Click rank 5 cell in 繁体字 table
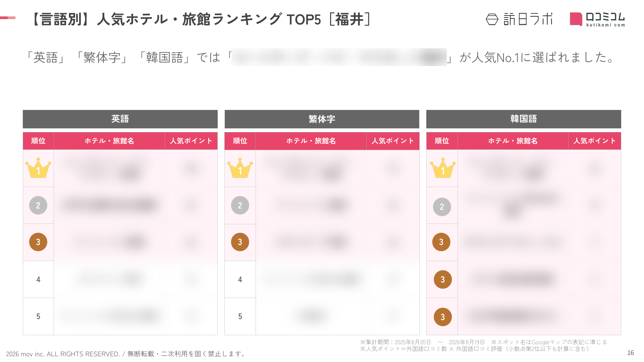The image size is (644, 362). click(240, 316)
